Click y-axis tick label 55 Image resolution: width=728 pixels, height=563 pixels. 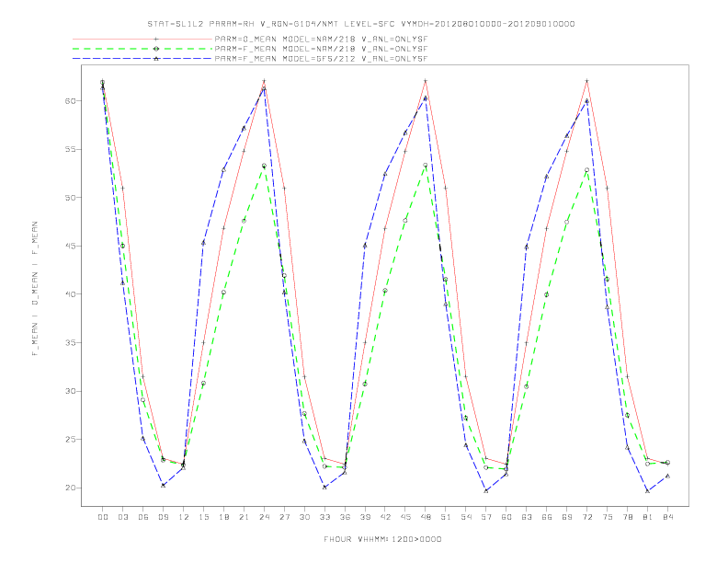tap(71, 149)
